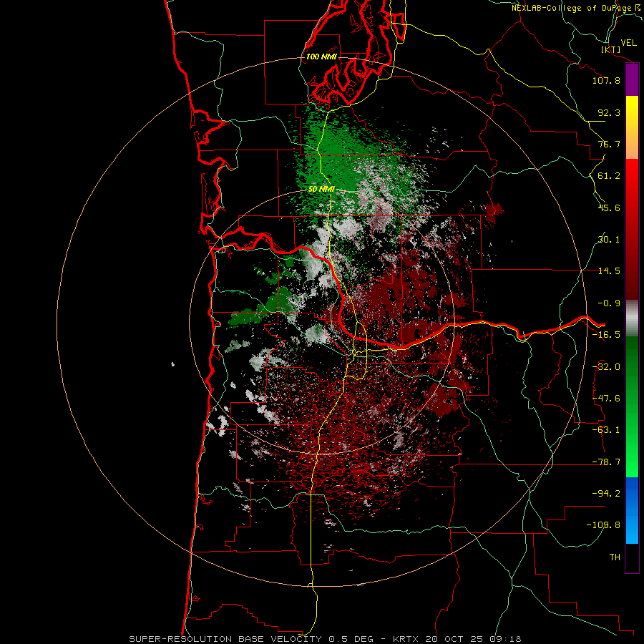Click the 45.6 value on velocity scale
This screenshot has width=644, height=644.
coord(609,208)
